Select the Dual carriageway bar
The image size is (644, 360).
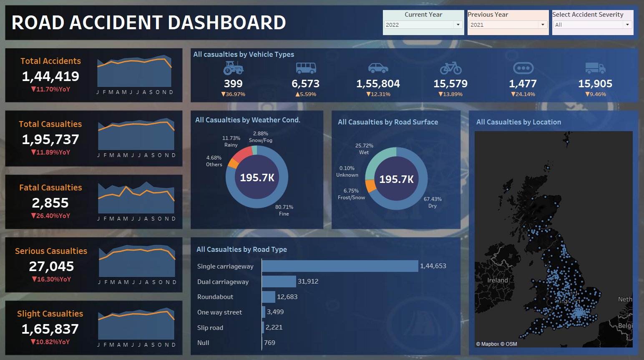[x=279, y=281]
